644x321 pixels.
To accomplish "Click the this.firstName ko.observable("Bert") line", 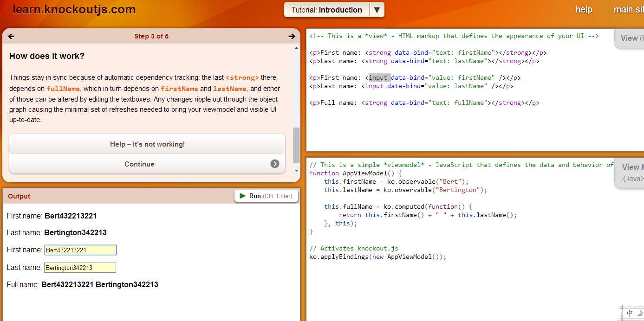I will tap(397, 181).
